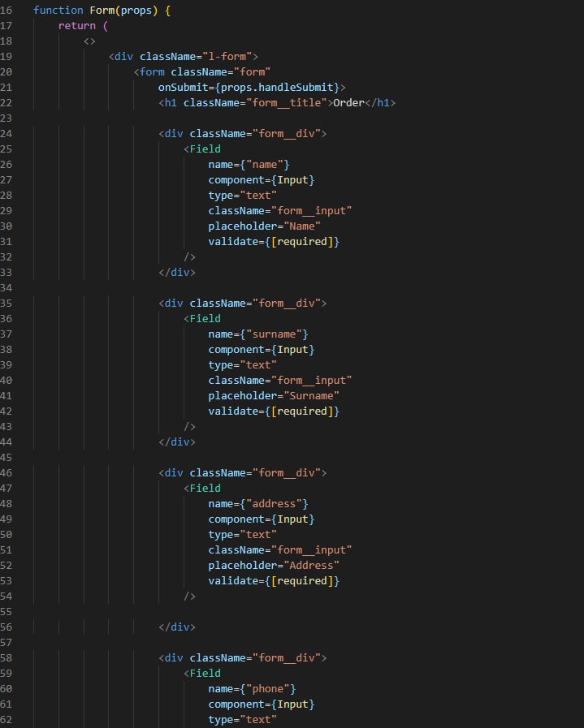Image resolution: width=584 pixels, height=728 pixels.
Task: Place cursor on 'Form(props)' function name
Action: point(123,11)
